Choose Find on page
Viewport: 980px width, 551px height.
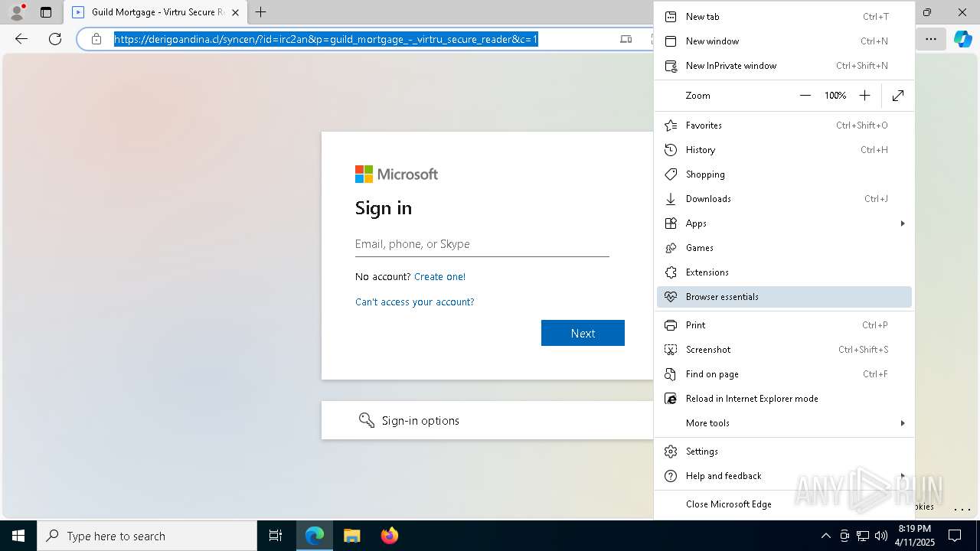(x=784, y=374)
